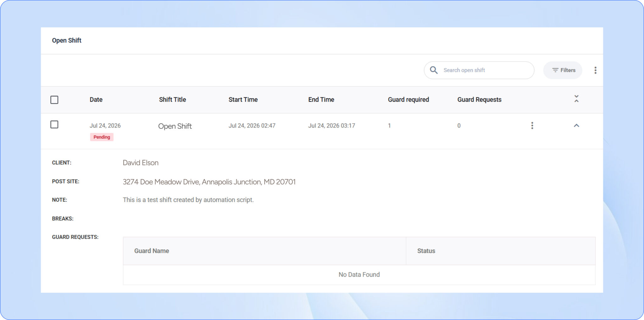Click the Status table header
644x320 pixels.
coord(426,251)
